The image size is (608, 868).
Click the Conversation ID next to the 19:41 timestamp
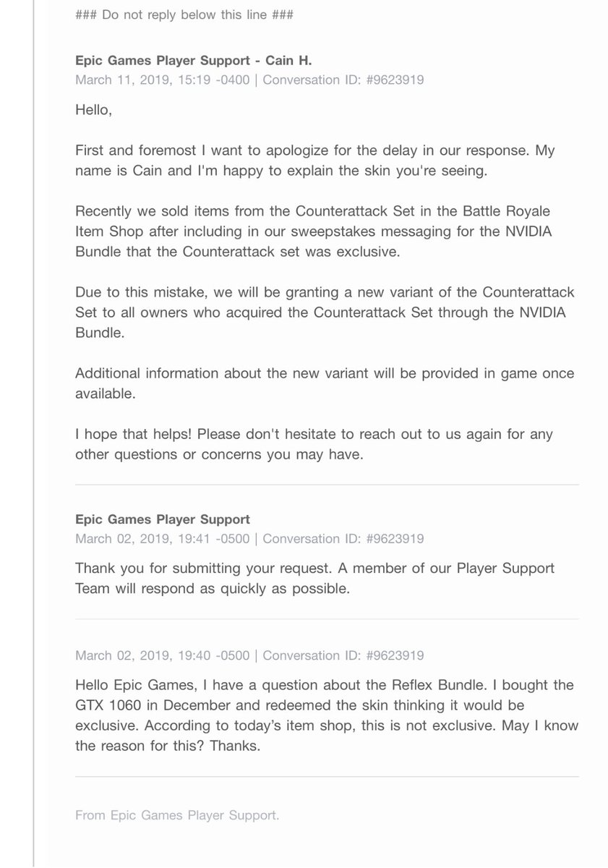point(343,539)
